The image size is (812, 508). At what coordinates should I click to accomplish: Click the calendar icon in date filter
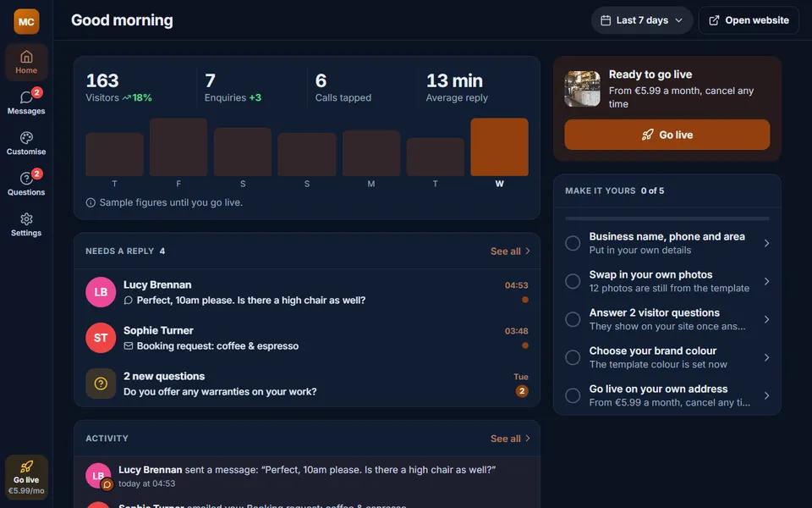point(606,20)
